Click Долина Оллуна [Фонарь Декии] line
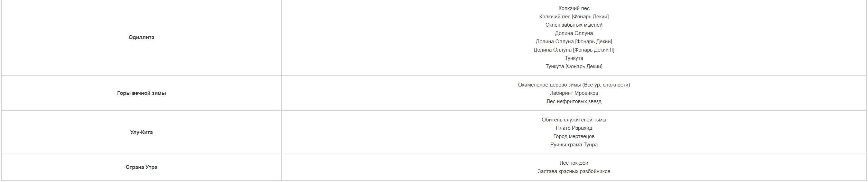The height and width of the screenshot is (182, 868). pyautogui.click(x=574, y=42)
